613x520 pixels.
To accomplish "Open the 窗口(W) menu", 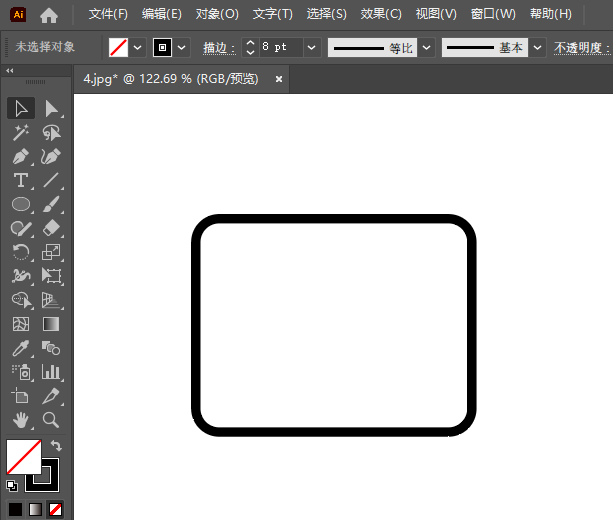I will coord(493,14).
